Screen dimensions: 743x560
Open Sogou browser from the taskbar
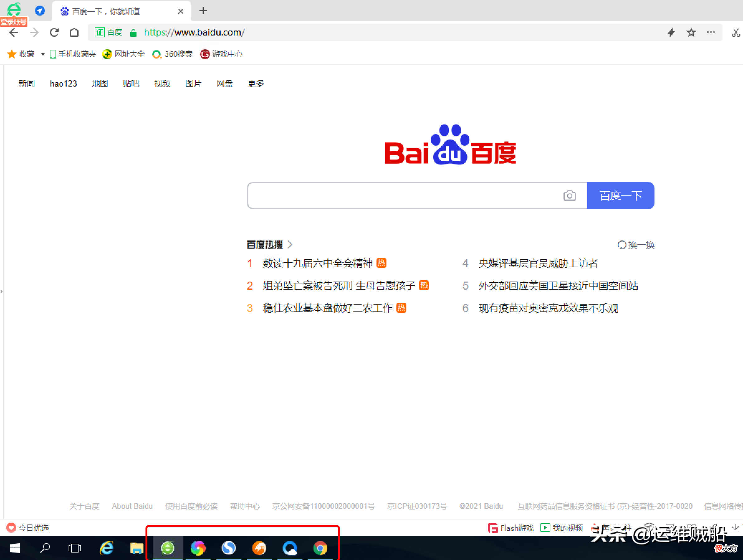228,548
